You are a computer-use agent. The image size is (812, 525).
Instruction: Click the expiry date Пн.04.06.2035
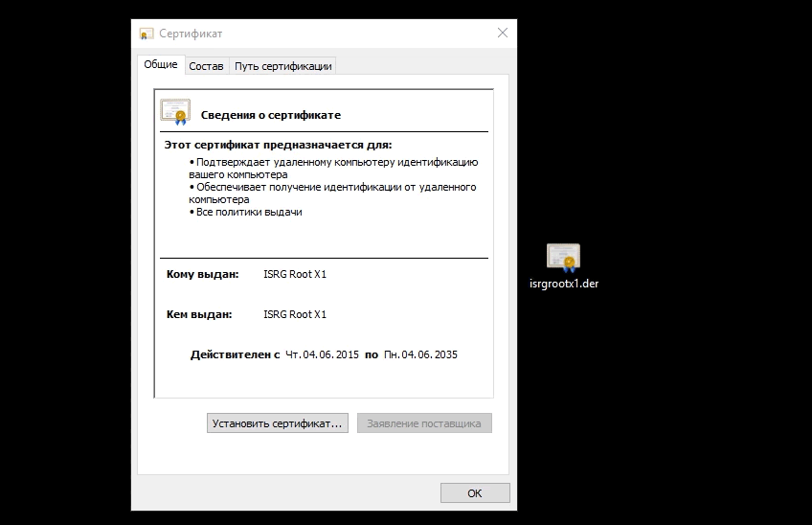coord(420,354)
